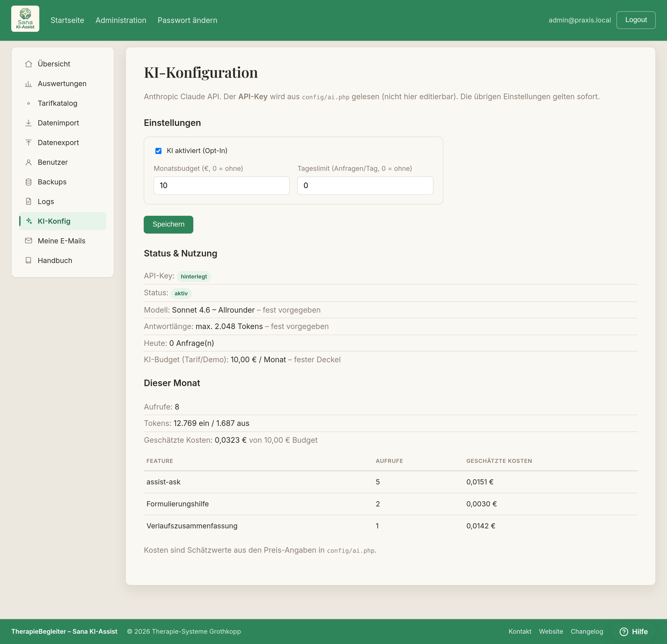
Task: Click the Logs document icon
Action: tap(29, 201)
